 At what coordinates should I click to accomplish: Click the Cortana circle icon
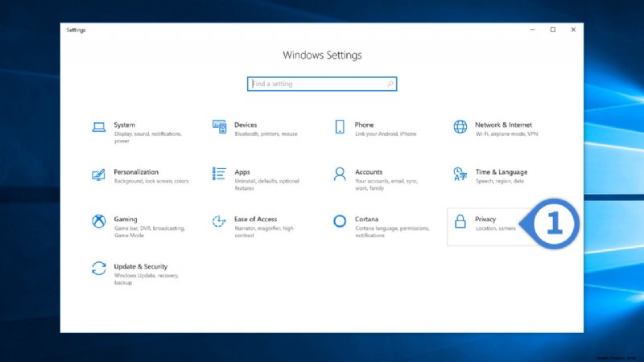(340, 221)
